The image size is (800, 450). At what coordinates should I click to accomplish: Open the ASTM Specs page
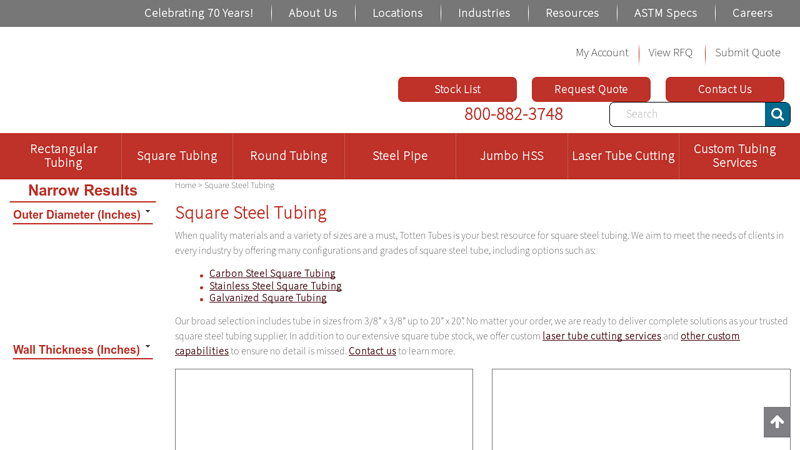click(x=665, y=13)
